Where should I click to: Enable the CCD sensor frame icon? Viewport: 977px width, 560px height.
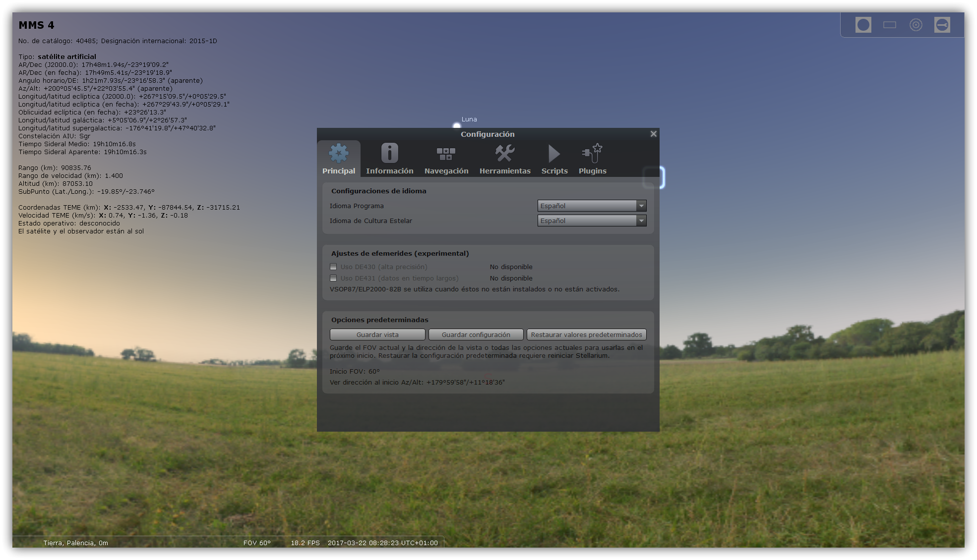click(x=890, y=25)
